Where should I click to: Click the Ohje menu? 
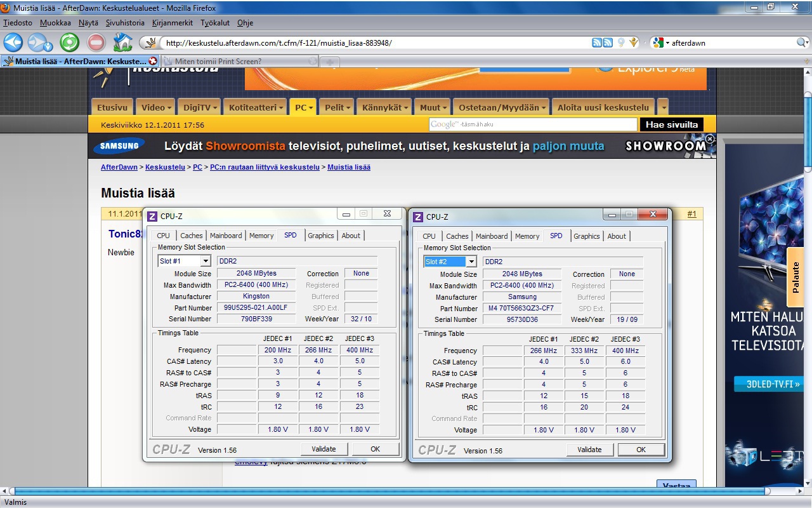pyautogui.click(x=245, y=23)
